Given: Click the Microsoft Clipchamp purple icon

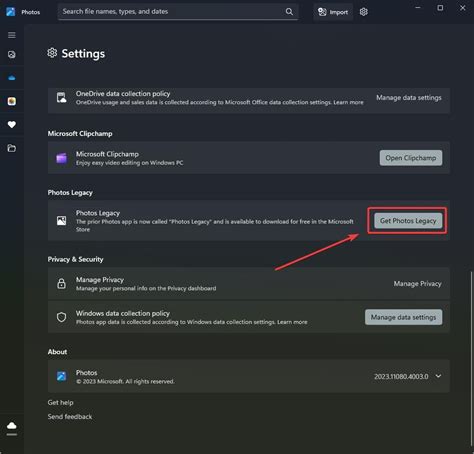Looking at the screenshot, I should tap(62, 158).
